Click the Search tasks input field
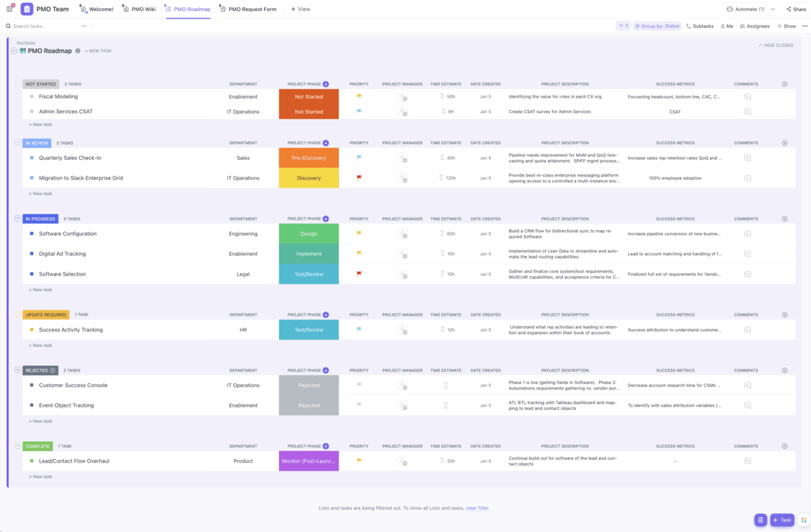 35,25
